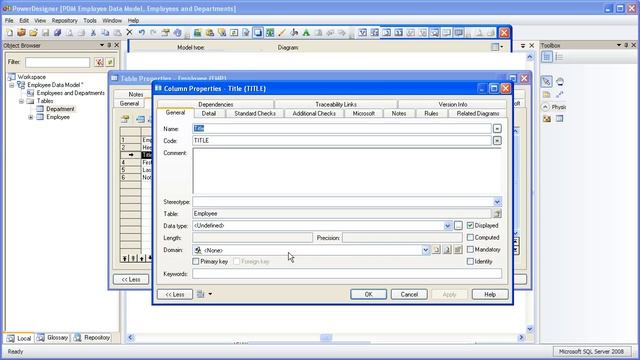The height and width of the screenshot is (360, 640).
Task: Open dropdown arrow beside Less menu icon
Action: pyautogui.click(x=210, y=294)
